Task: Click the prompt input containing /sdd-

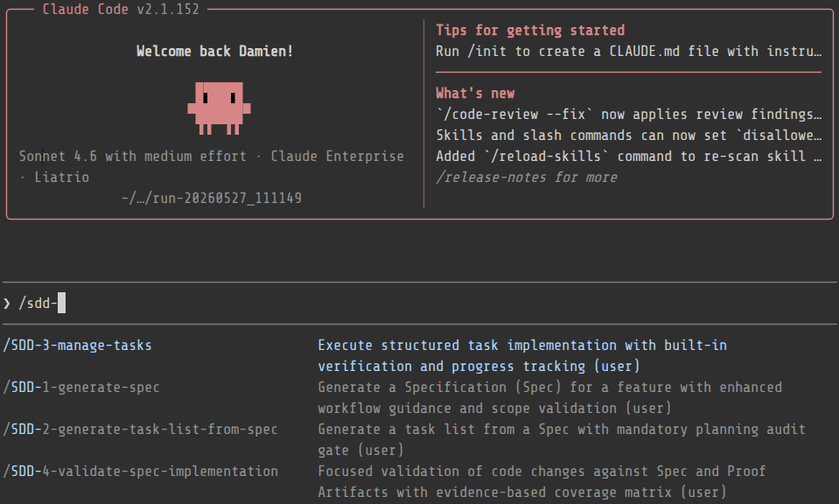Action: pos(420,304)
